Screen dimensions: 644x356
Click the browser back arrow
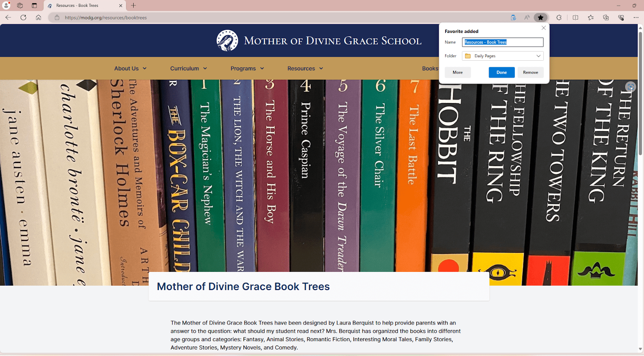[8, 17]
